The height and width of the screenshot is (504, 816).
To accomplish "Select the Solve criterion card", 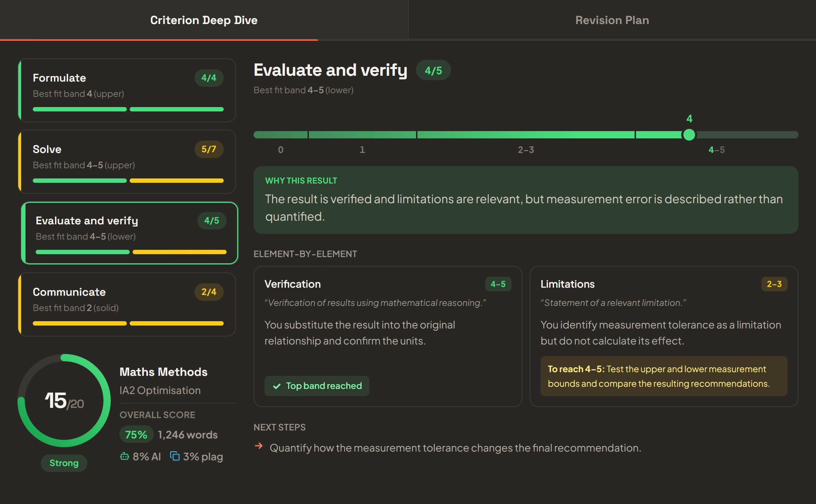I will [127, 162].
